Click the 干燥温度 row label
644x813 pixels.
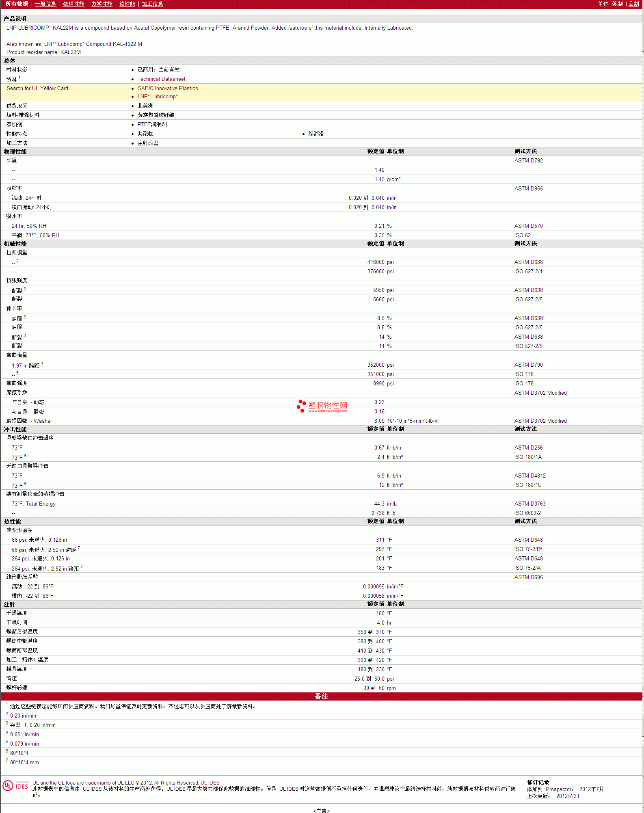(x=17, y=613)
